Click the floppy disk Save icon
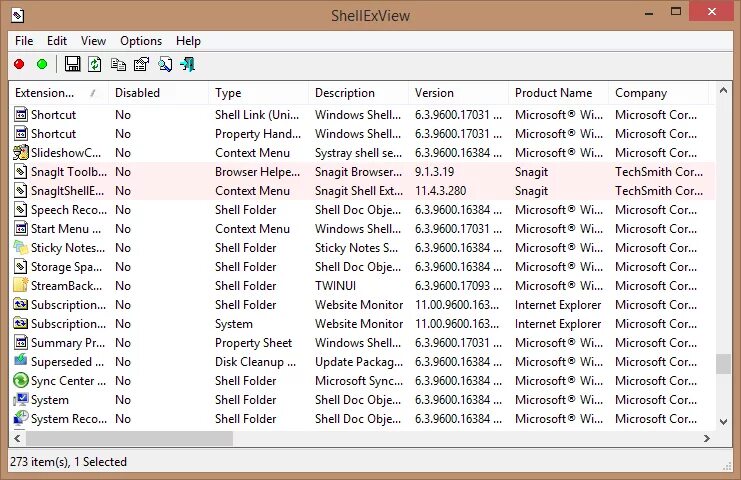 [72, 64]
